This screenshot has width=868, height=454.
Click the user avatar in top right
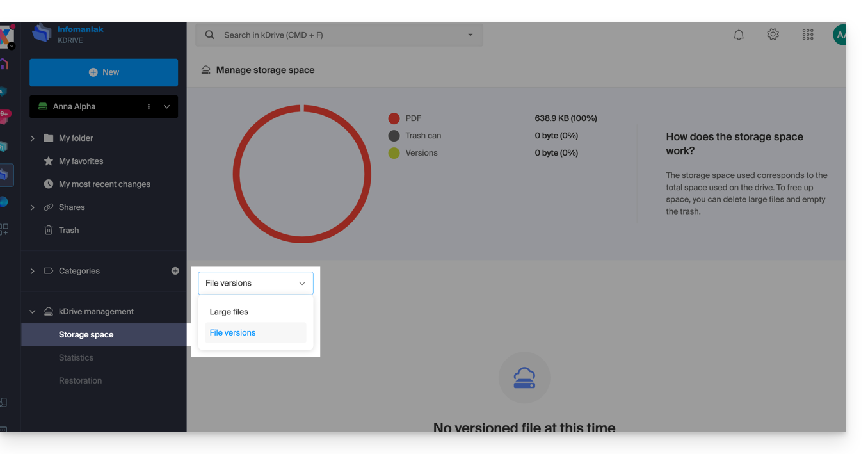pyautogui.click(x=839, y=35)
